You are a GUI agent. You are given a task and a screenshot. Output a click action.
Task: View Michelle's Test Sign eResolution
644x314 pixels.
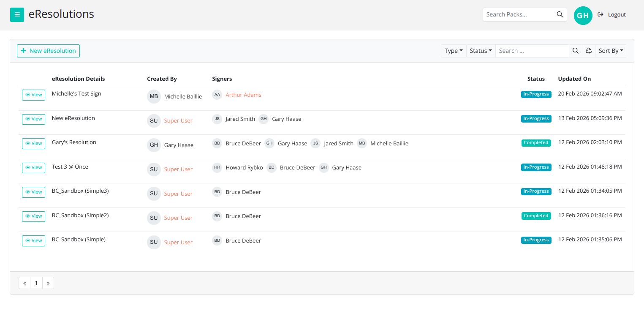click(x=33, y=95)
